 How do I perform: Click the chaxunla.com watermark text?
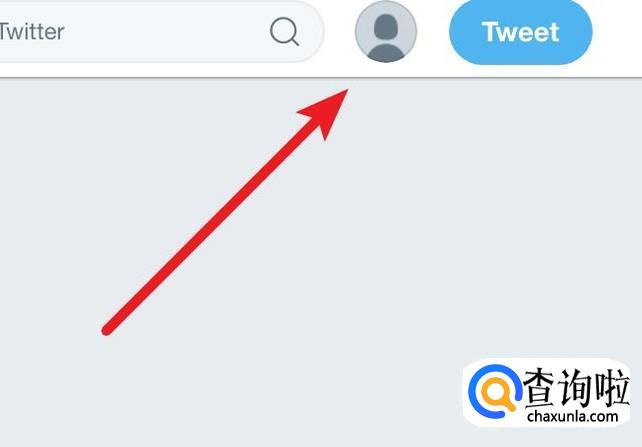pos(572,416)
